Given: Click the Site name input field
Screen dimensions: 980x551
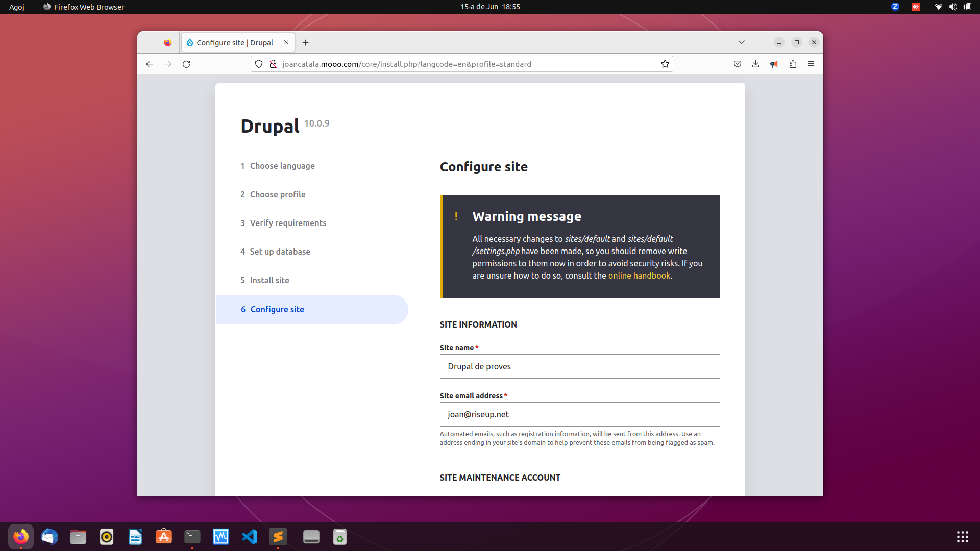Looking at the screenshot, I should point(580,366).
